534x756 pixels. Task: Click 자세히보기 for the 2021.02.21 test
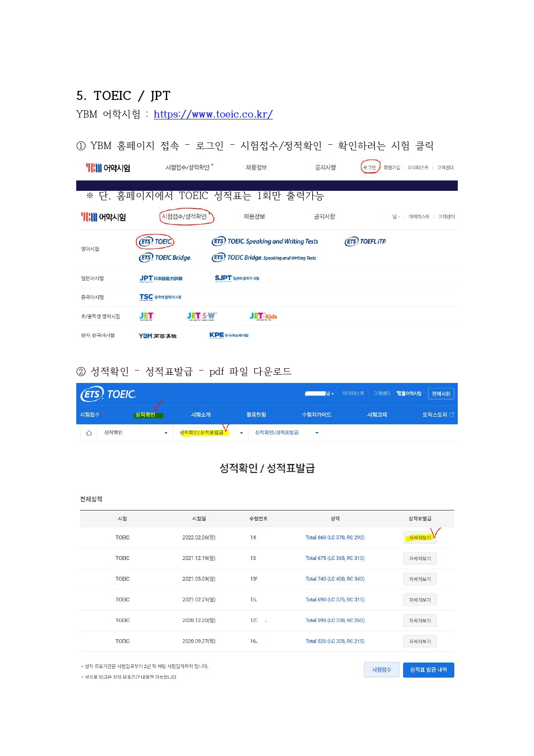(420, 600)
